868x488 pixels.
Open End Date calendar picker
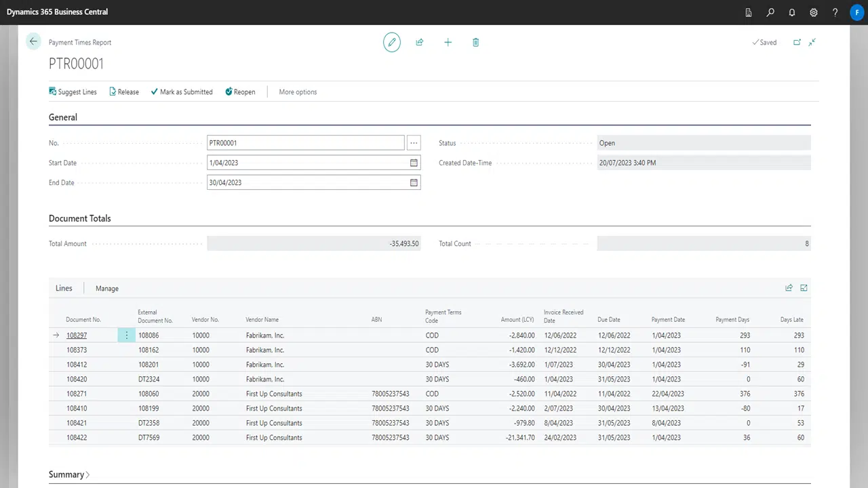click(x=414, y=182)
